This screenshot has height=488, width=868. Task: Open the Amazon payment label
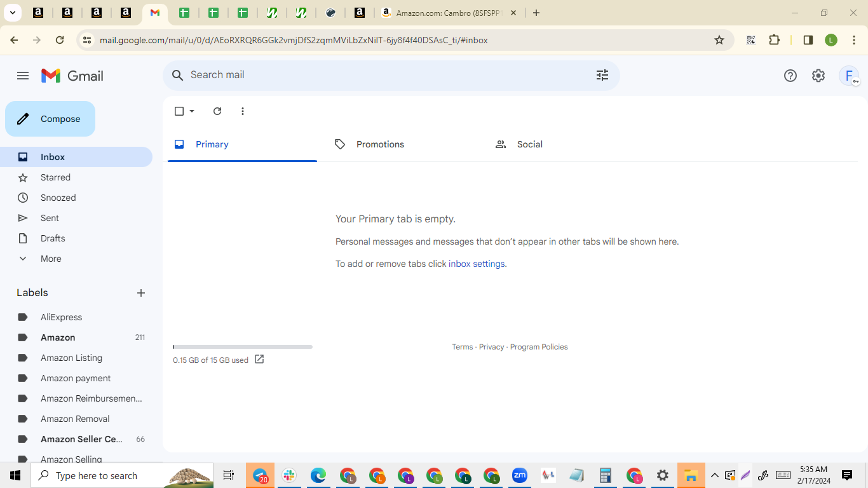[x=76, y=378]
